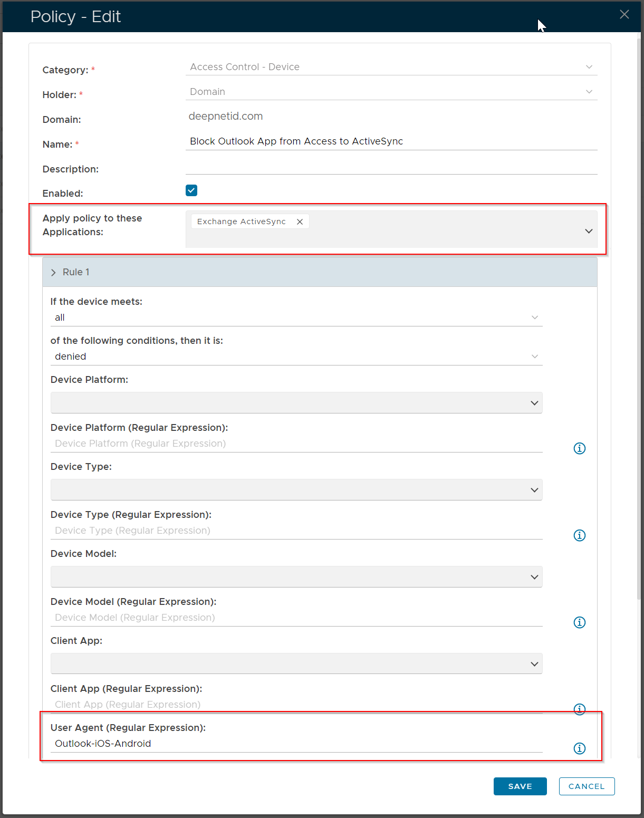Expand the Applications selection dropdown
Image resolution: width=644 pixels, height=818 pixels.
coord(589,231)
